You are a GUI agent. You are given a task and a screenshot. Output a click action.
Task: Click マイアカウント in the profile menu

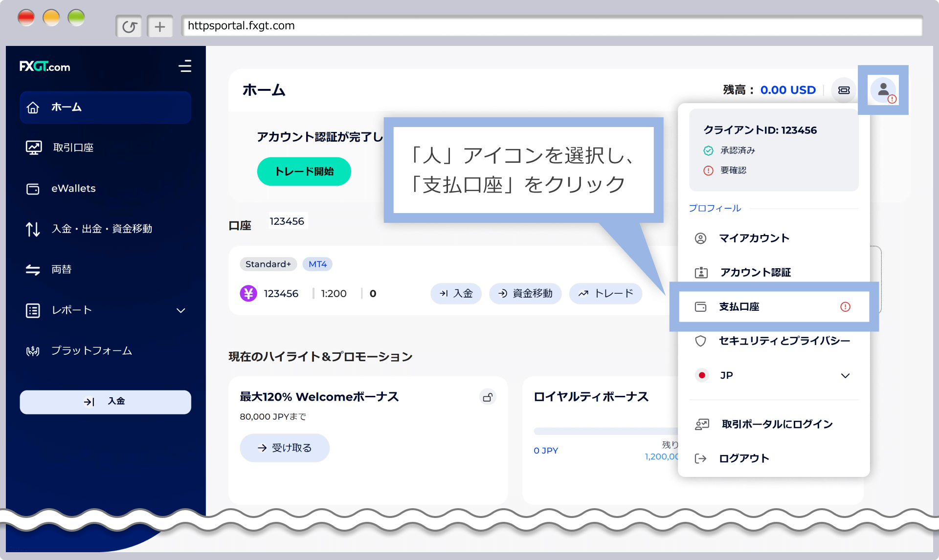(x=753, y=238)
